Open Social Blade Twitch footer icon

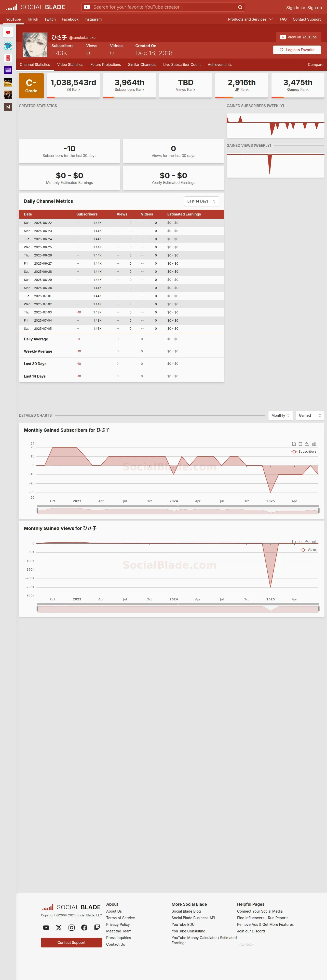[97, 928]
